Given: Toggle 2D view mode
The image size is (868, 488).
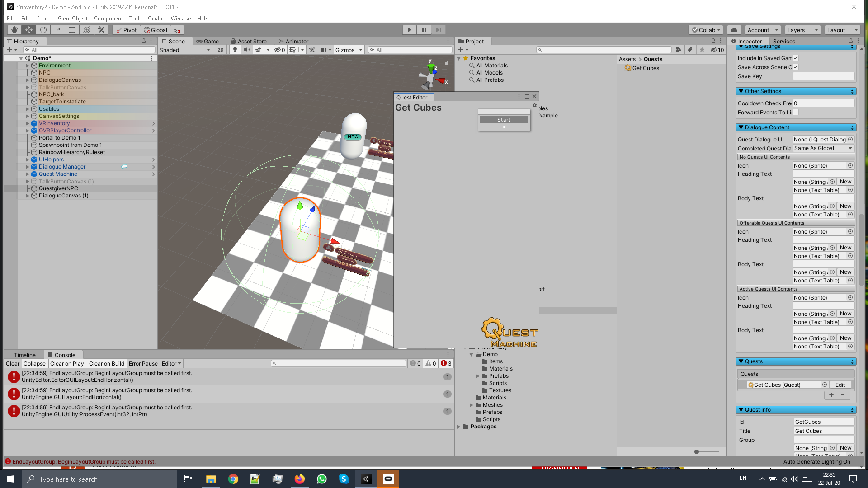Looking at the screenshot, I should [x=221, y=50].
